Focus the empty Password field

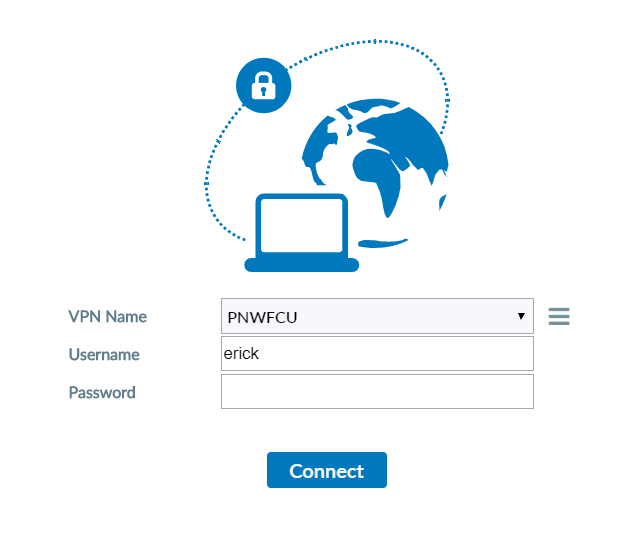[x=377, y=392]
